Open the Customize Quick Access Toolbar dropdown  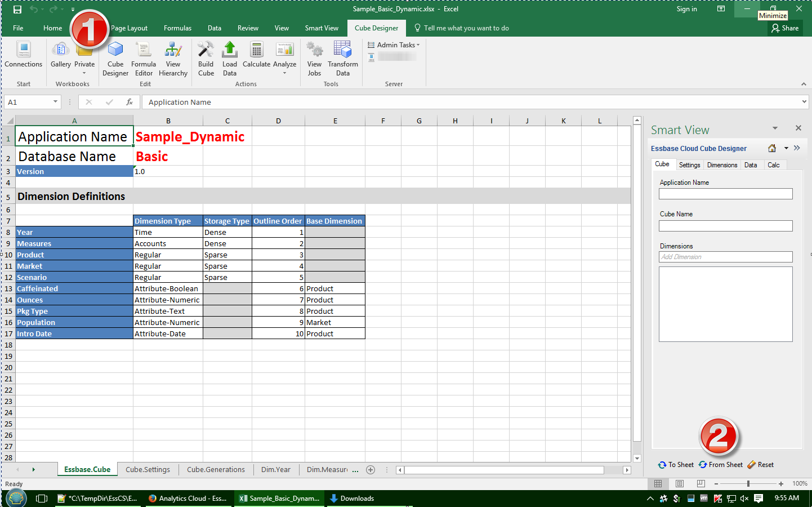73,10
